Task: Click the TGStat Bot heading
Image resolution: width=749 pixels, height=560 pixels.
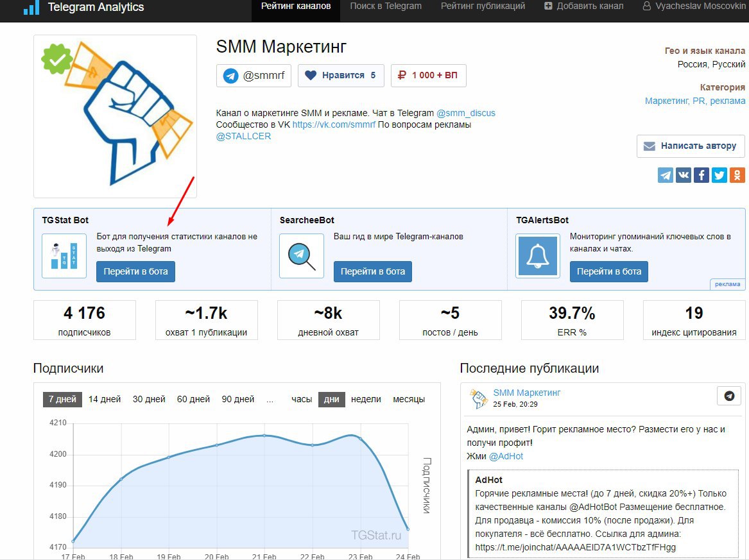Action: click(65, 220)
